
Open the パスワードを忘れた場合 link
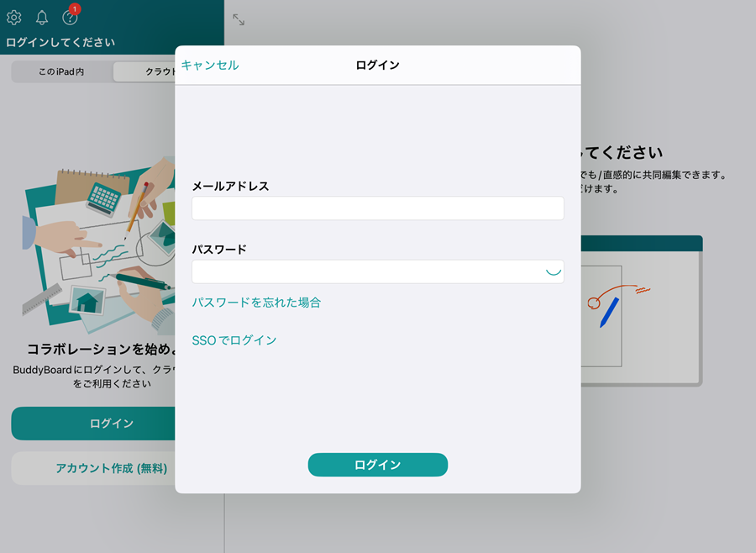[256, 303]
